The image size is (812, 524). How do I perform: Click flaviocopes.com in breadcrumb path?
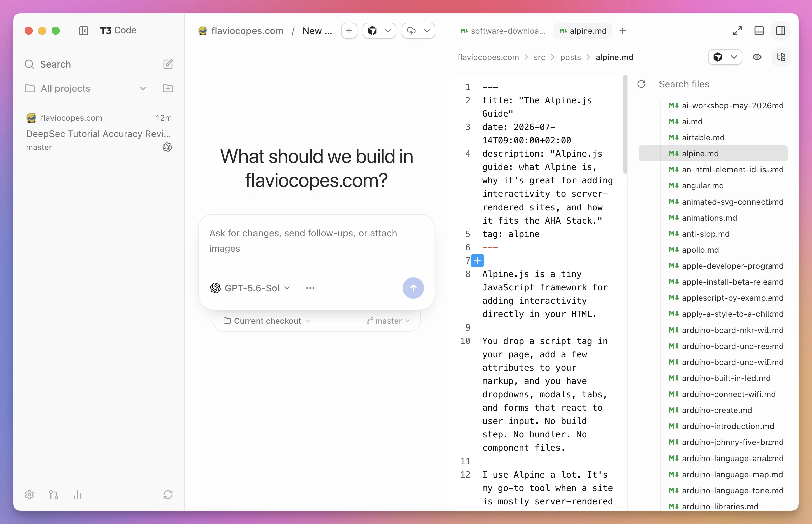click(488, 57)
